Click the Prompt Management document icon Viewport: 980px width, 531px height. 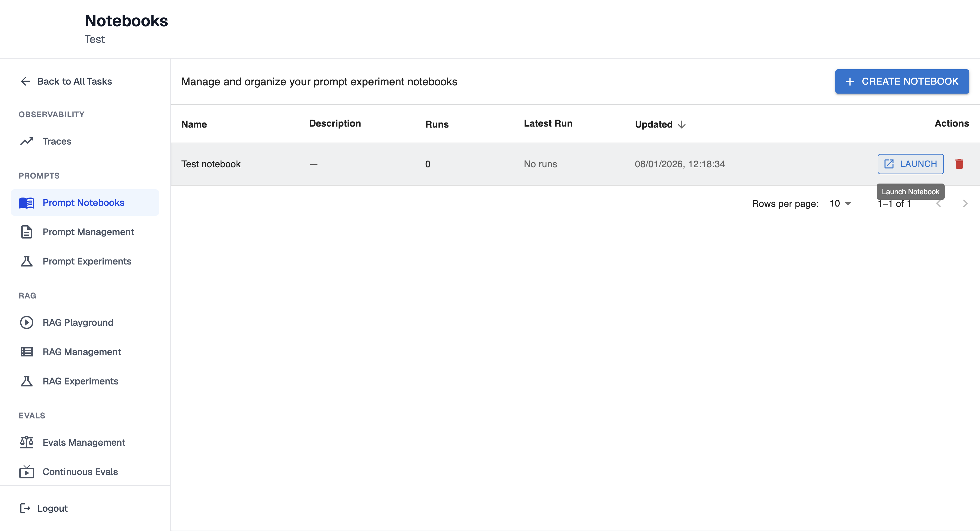(27, 232)
